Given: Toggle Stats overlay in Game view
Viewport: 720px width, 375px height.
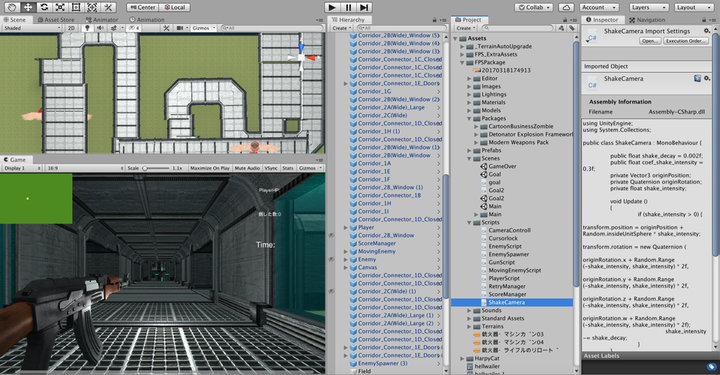Looking at the screenshot, I should [x=288, y=168].
